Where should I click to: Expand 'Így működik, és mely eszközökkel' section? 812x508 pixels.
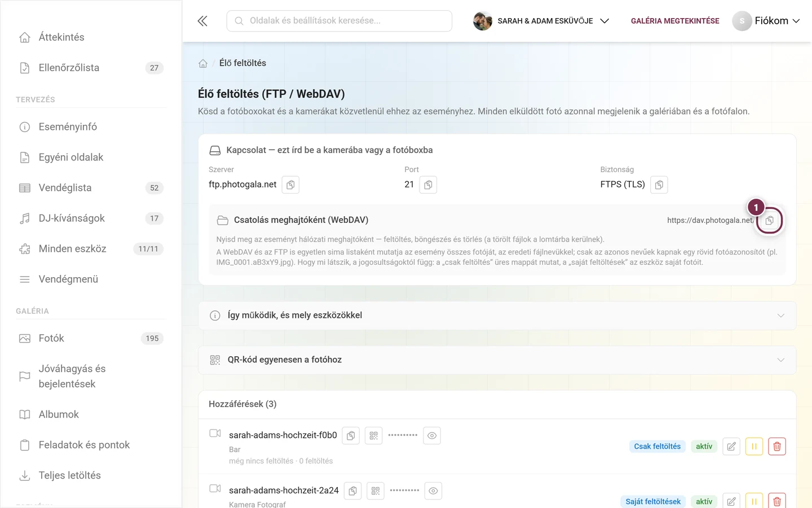click(x=497, y=316)
